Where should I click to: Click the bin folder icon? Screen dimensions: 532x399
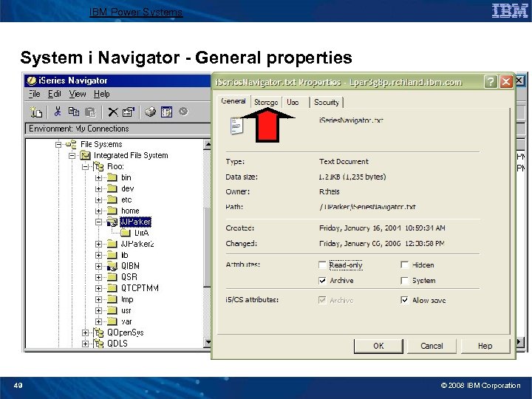point(112,177)
